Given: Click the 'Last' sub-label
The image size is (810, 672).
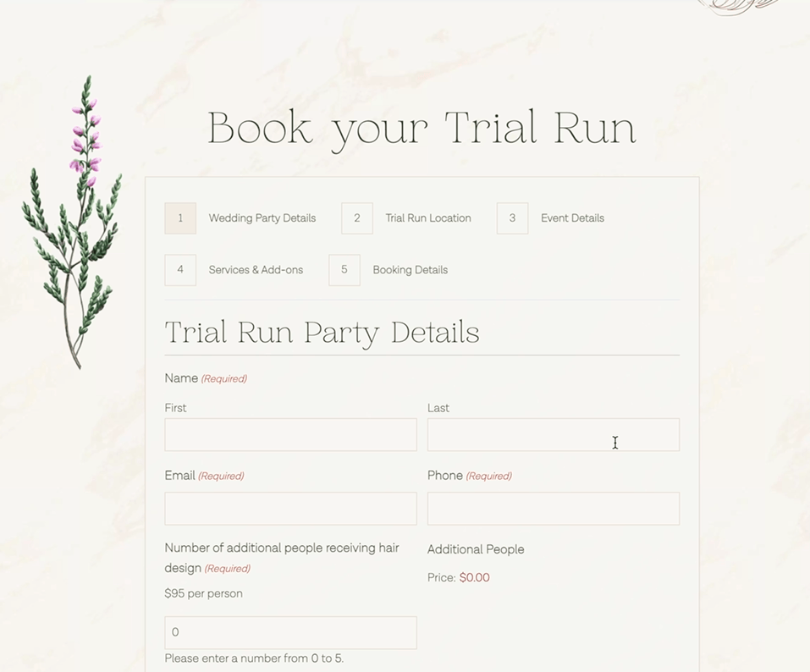Looking at the screenshot, I should coord(438,408).
